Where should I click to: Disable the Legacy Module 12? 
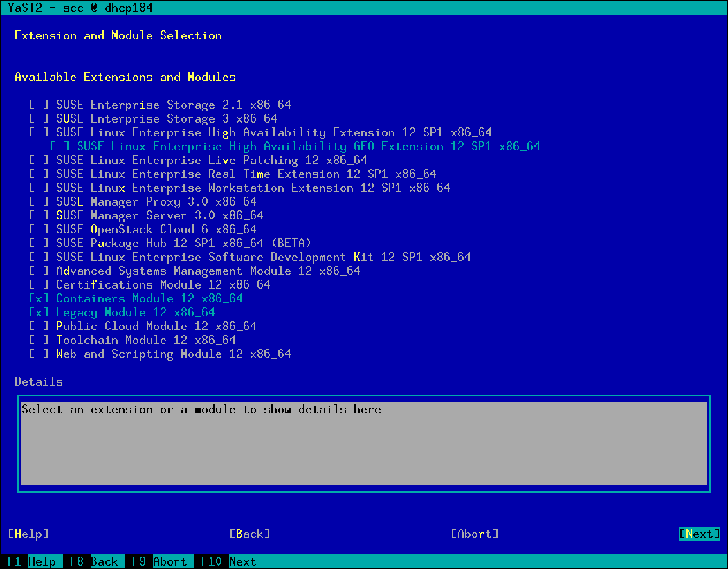click(x=39, y=313)
